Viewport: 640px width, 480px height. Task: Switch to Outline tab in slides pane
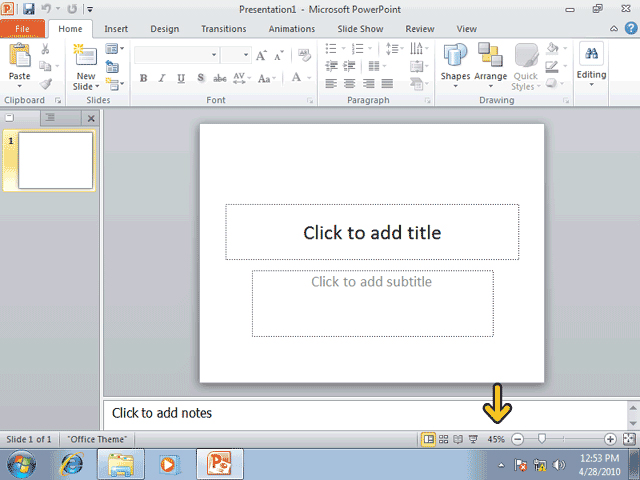pos(60,118)
